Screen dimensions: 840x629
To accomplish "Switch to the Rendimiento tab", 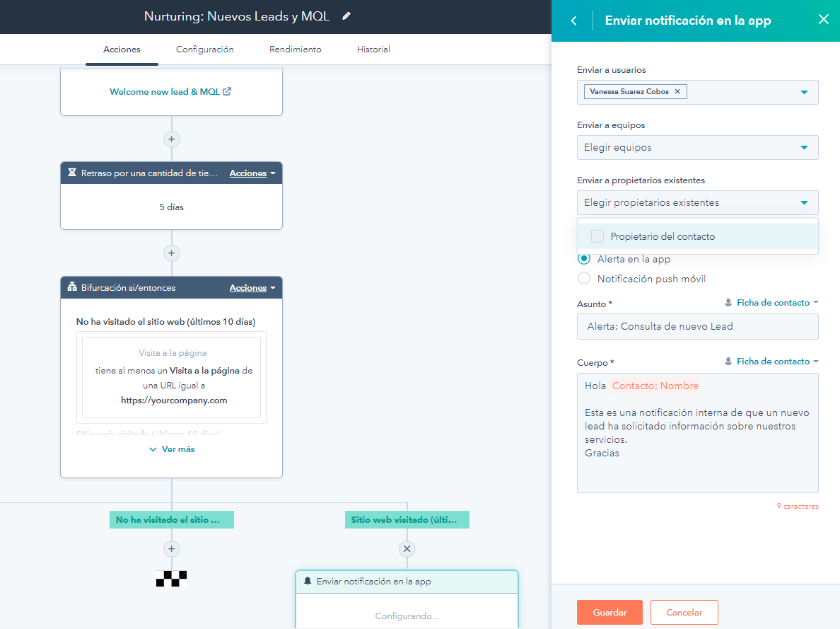I will click(x=295, y=50).
